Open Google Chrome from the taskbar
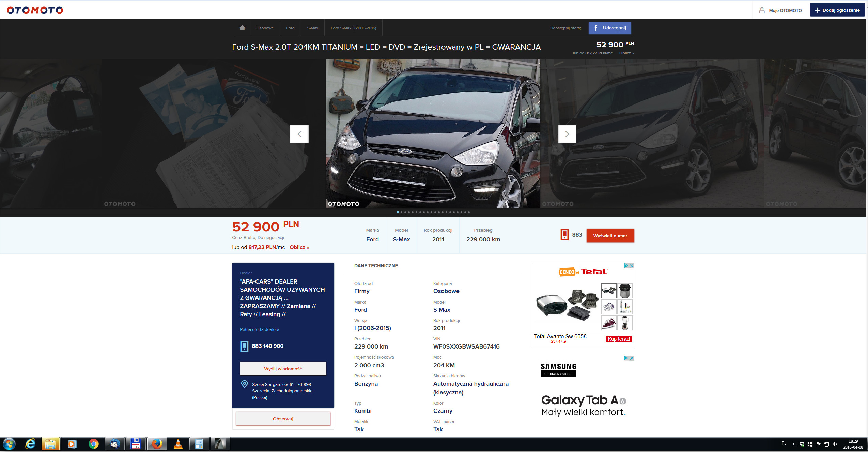The image size is (868, 452). 93,444
